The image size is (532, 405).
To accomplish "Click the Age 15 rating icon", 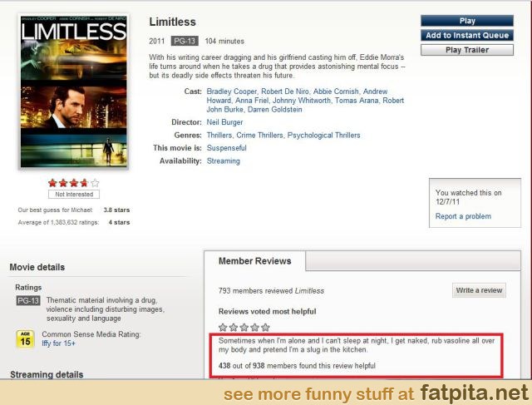I will point(25,338).
